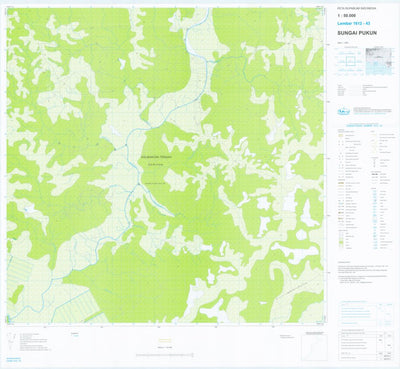The height and width of the screenshot is (369, 400).
Task: Click the blue square adjoining-sheets diagram
Action: 350,62
